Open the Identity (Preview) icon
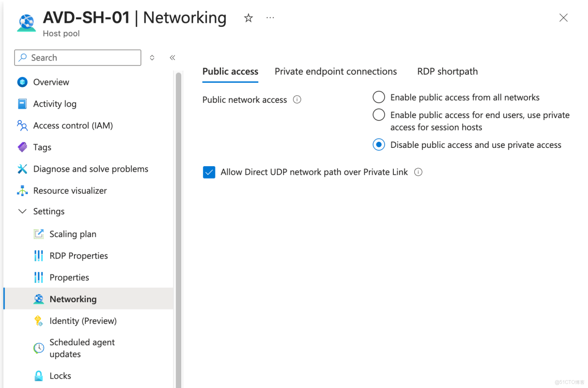 [39, 321]
